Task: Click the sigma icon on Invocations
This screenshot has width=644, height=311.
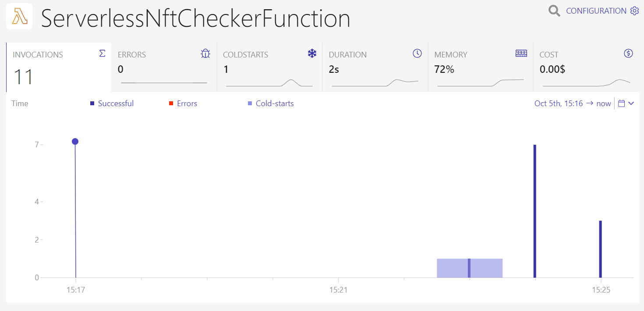Action: point(102,54)
